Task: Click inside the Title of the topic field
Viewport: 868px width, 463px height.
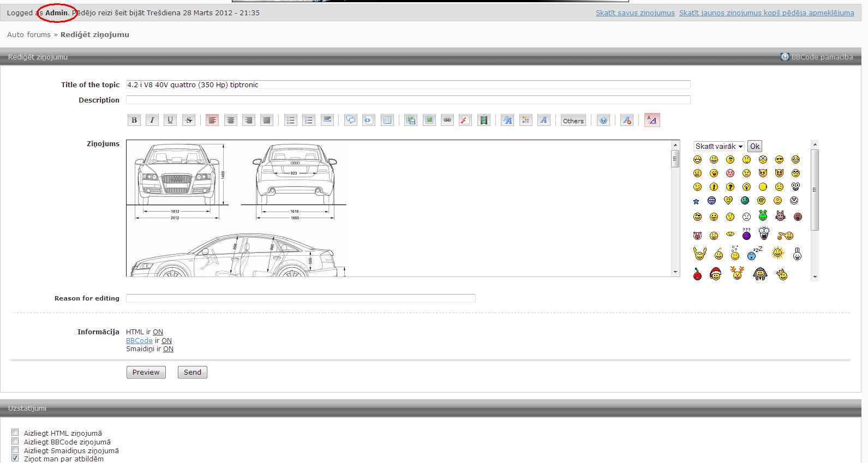Action: (x=408, y=85)
